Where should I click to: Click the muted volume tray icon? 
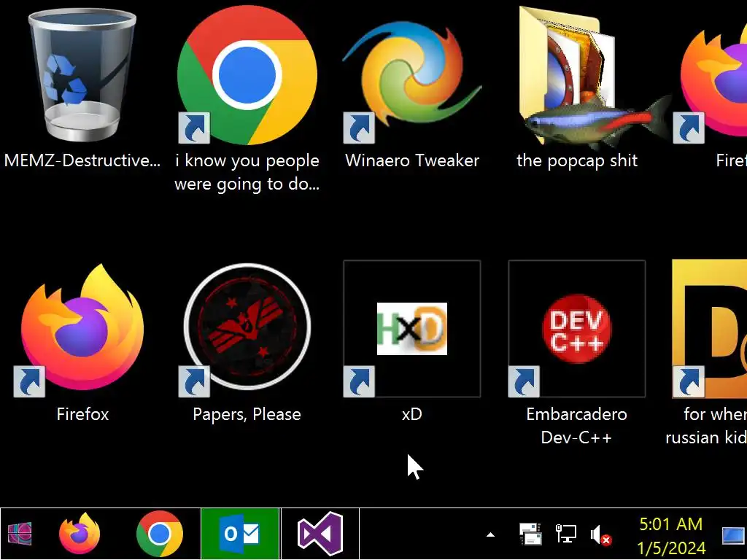coord(601,534)
